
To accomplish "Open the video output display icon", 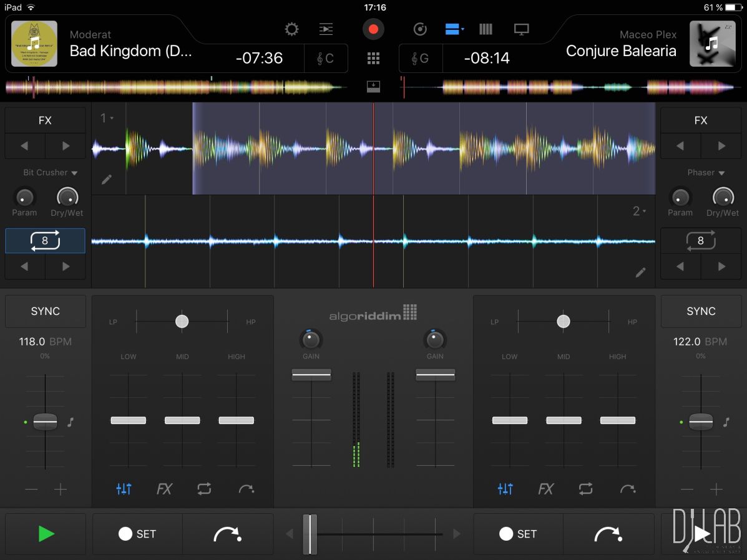I will pyautogui.click(x=522, y=29).
